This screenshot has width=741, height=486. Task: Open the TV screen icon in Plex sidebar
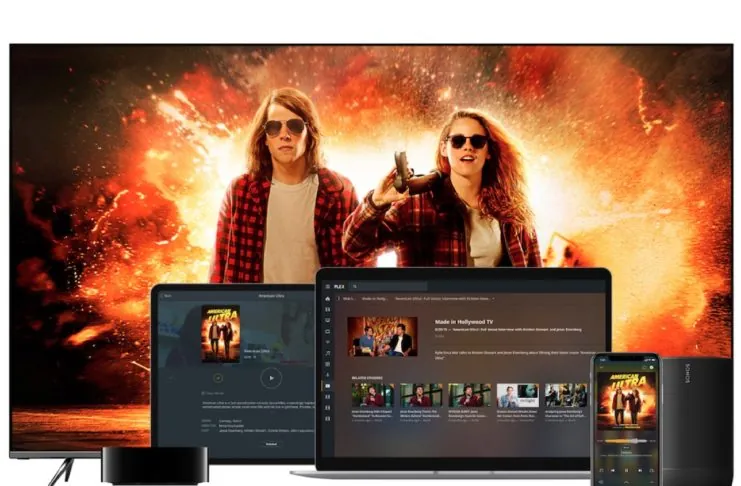click(x=327, y=321)
